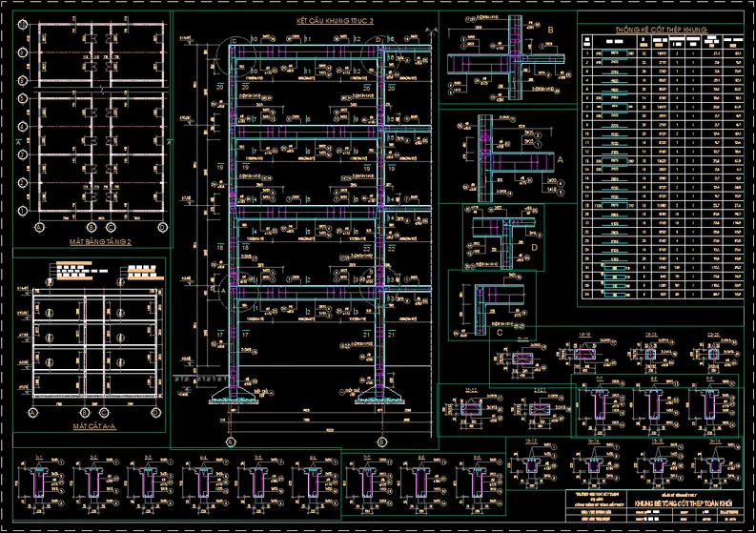Viewport: 756px width, 533px height.
Task: Pick axis bubble 'A' under the MẶT CẮT A-A section
Action: [x=32, y=413]
